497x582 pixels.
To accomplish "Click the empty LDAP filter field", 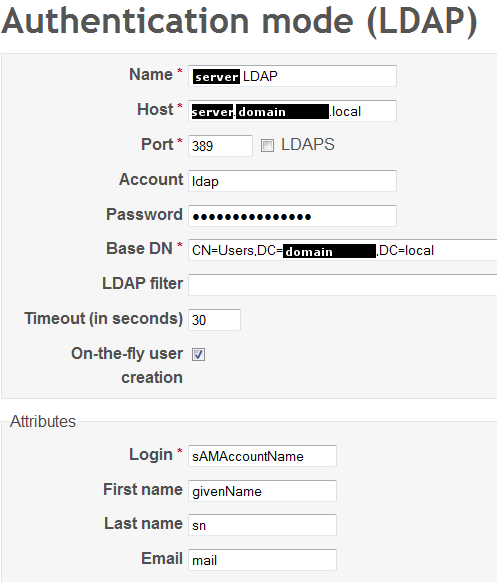I will click(x=343, y=285).
